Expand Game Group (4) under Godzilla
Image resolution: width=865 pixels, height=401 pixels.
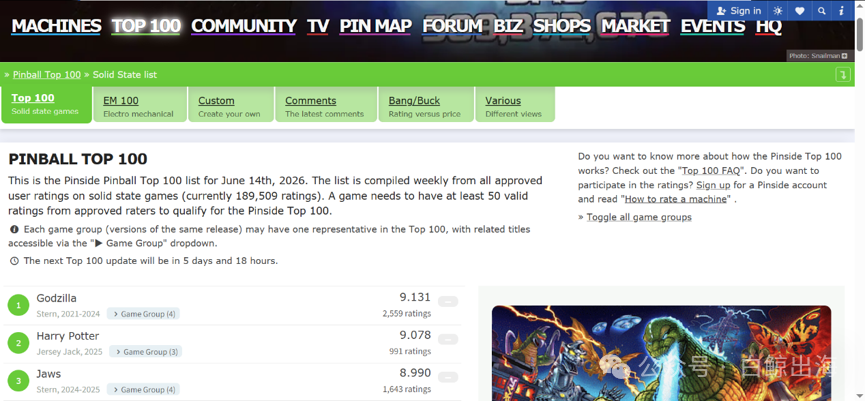click(x=143, y=314)
